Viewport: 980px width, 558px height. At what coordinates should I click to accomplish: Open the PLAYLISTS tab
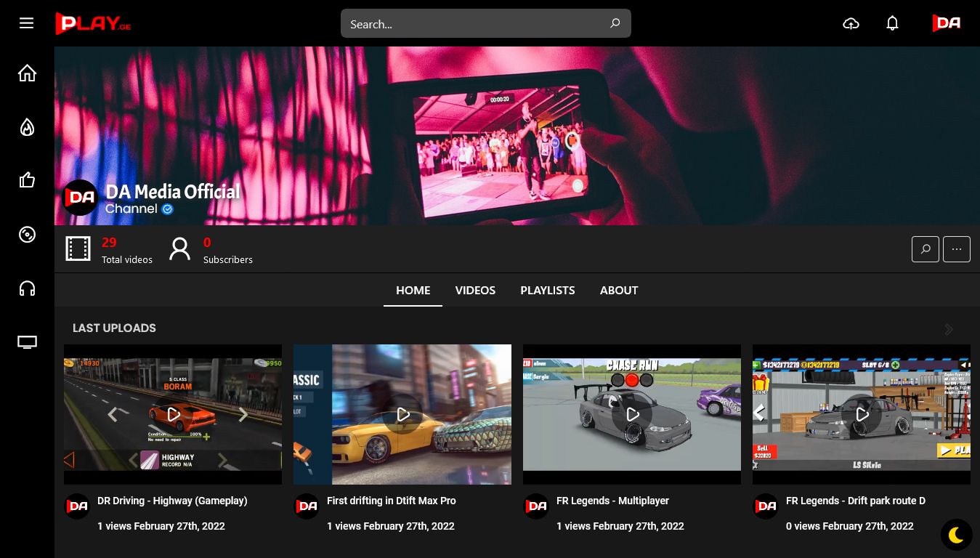pos(547,290)
